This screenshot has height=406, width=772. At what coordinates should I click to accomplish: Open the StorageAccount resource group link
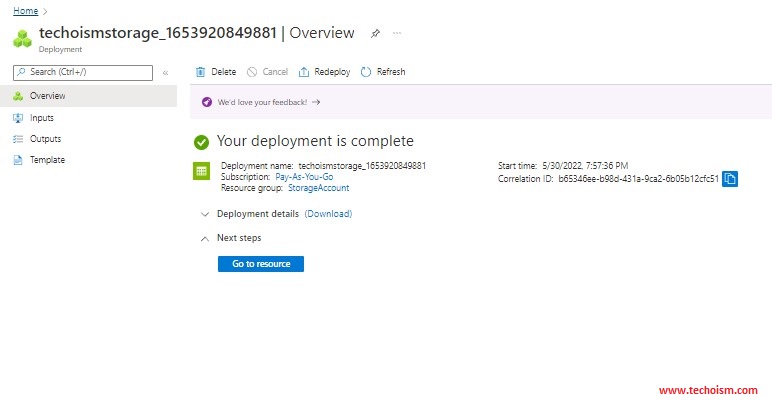[x=319, y=188]
